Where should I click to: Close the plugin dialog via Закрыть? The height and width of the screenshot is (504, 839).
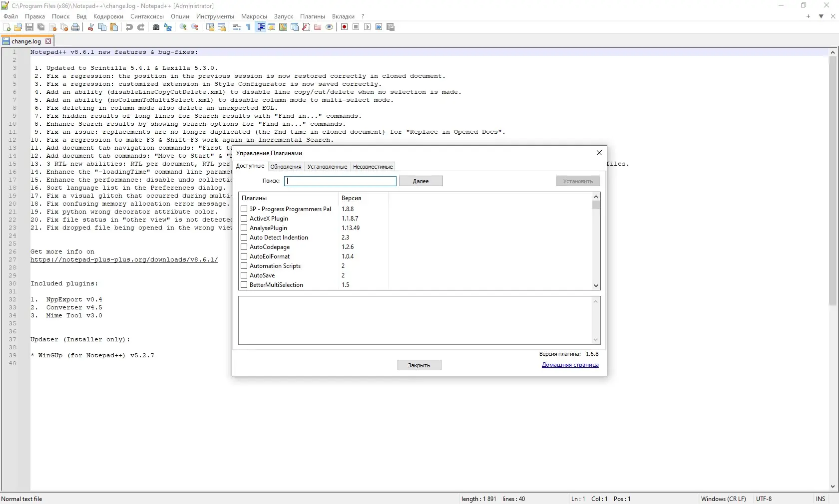[419, 365]
